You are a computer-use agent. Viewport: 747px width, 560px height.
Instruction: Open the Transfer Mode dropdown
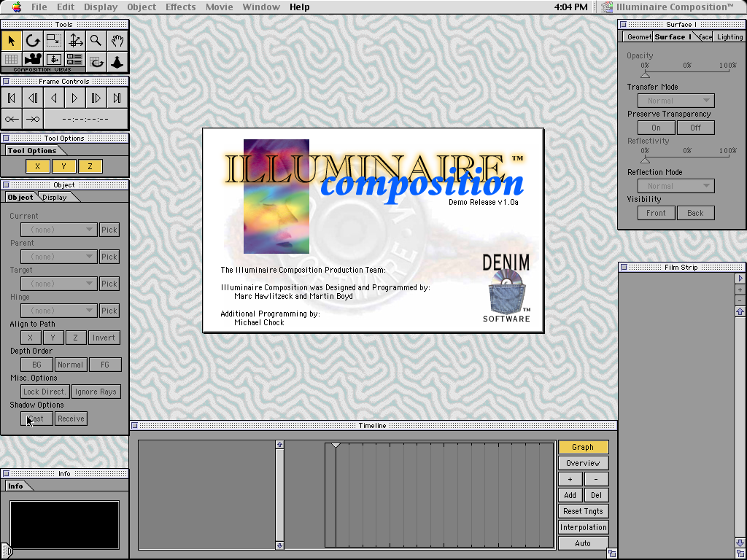point(676,101)
